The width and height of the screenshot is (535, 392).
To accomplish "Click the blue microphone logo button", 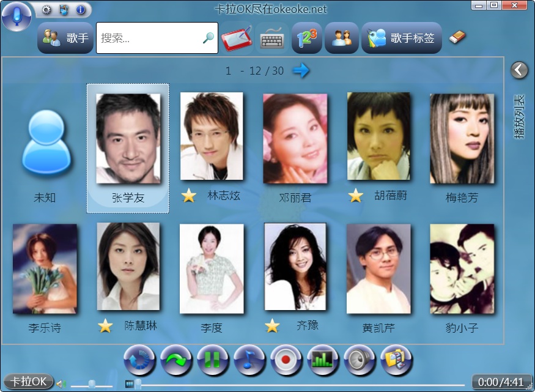I will [16, 16].
